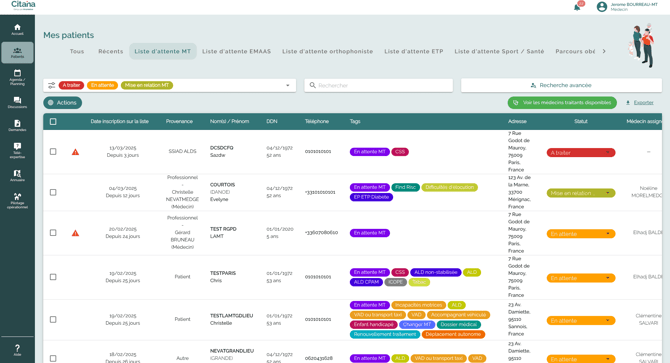
Task: Tick checkbox for TESTPARIS Chris row
Action: pos(53,277)
